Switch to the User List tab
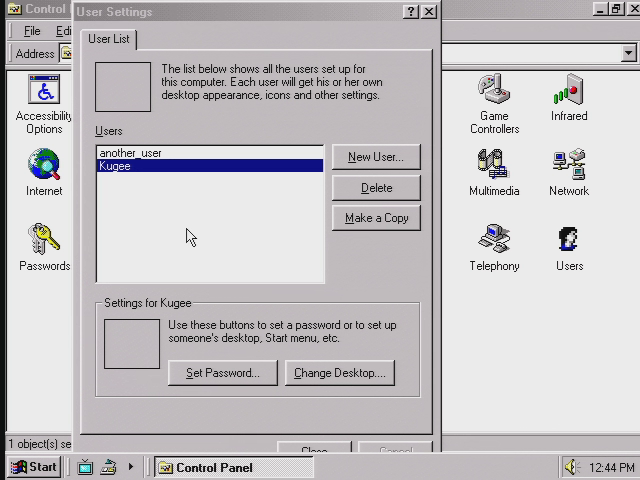This screenshot has height=480, width=640. click(109, 39)
